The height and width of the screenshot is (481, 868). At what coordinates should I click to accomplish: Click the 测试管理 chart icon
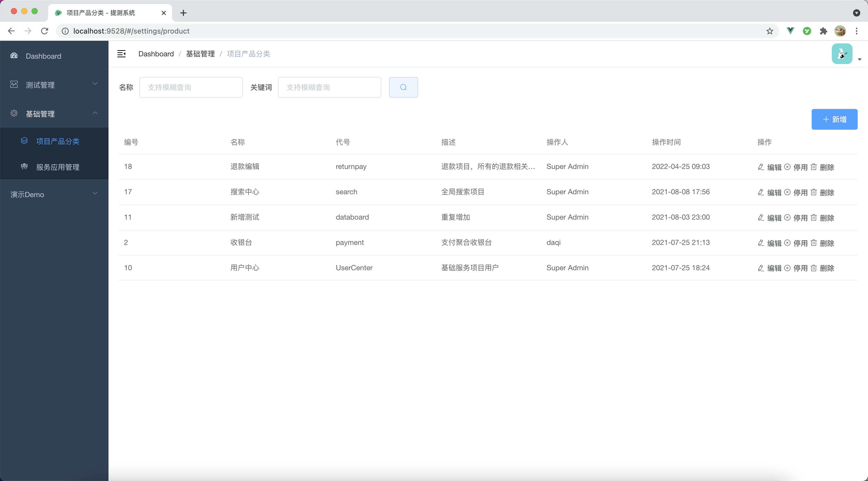coord(14,84)
